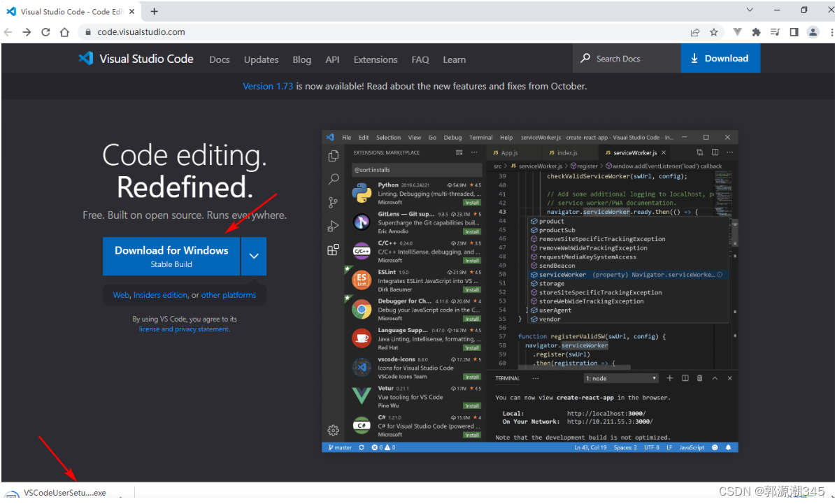Screen dimensions: 835x504
Task: Toggle the browser side panel icon
Action: coord(794,32)
